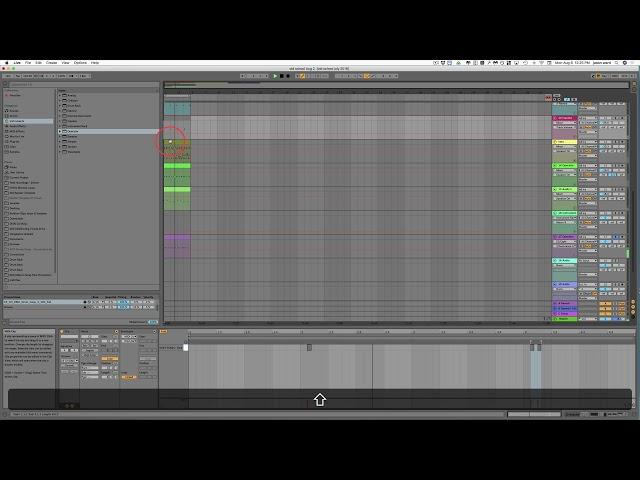Expand the External Instrument folder

pos(60,116)
